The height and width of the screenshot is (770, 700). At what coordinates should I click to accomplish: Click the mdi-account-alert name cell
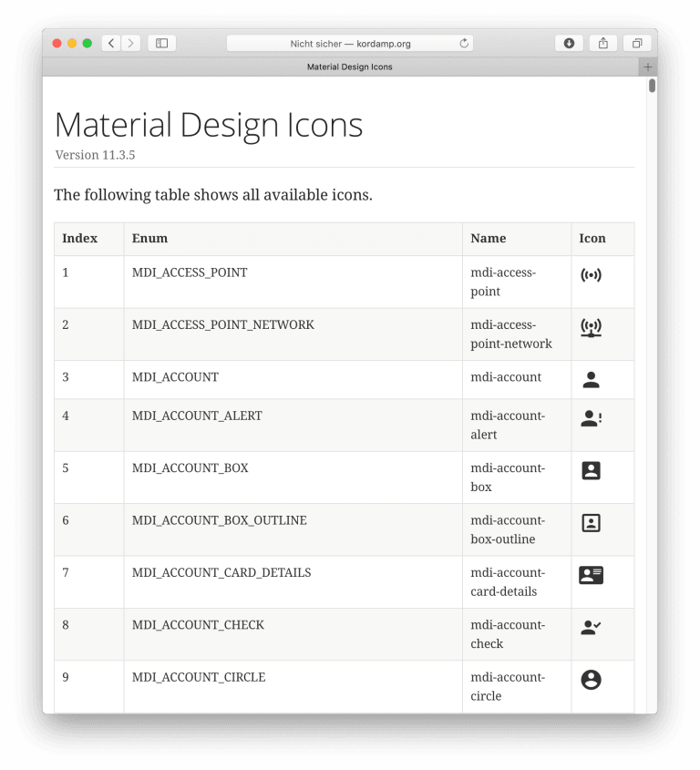(x=517, y=426)
